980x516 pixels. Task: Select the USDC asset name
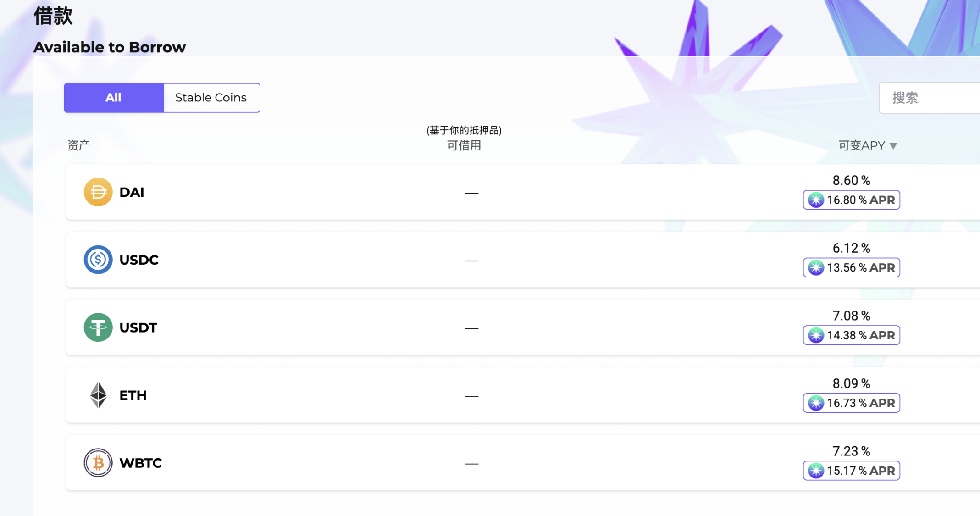click(x=139, y=260)
